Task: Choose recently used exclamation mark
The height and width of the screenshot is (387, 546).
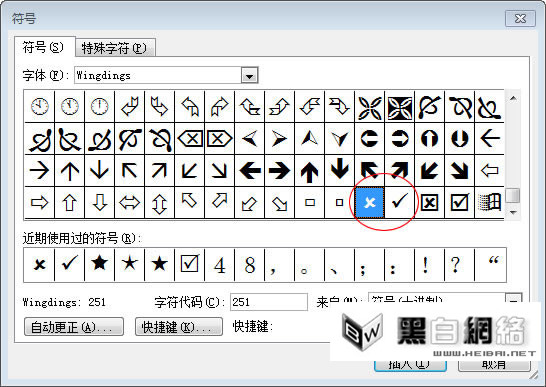Action: coord(430,265)
